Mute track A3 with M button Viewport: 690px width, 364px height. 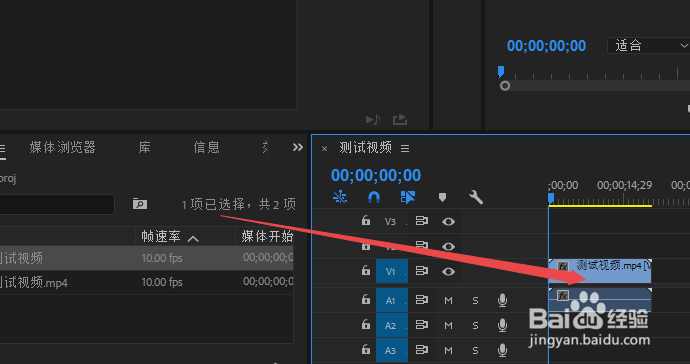[448, 351]
